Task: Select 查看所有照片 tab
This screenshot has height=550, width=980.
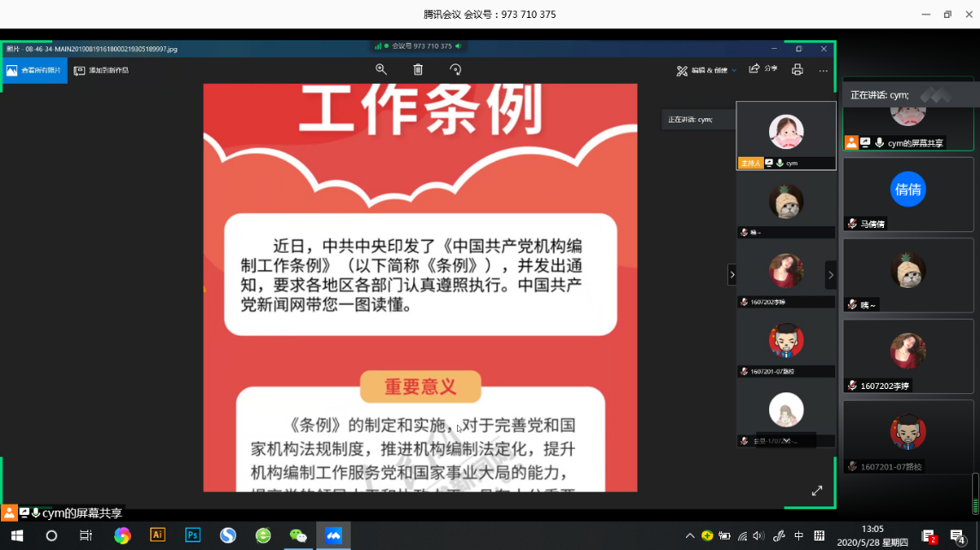Action: coord(34,70)
